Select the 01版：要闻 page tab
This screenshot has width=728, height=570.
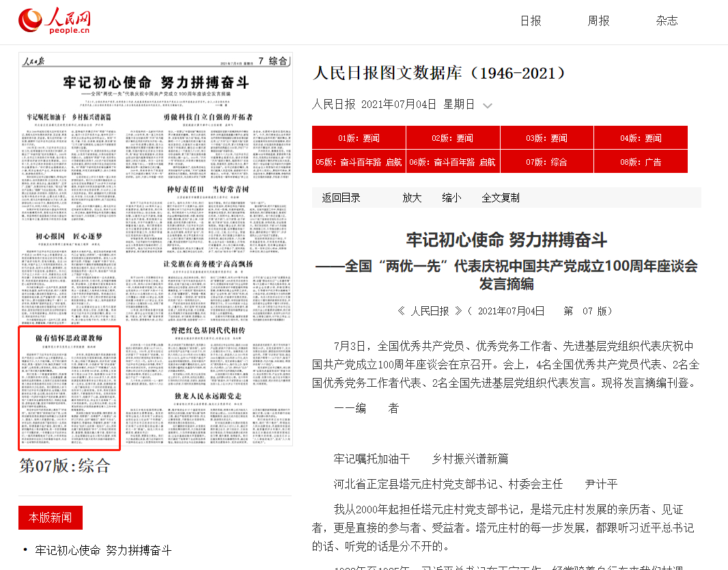[359, 137]
